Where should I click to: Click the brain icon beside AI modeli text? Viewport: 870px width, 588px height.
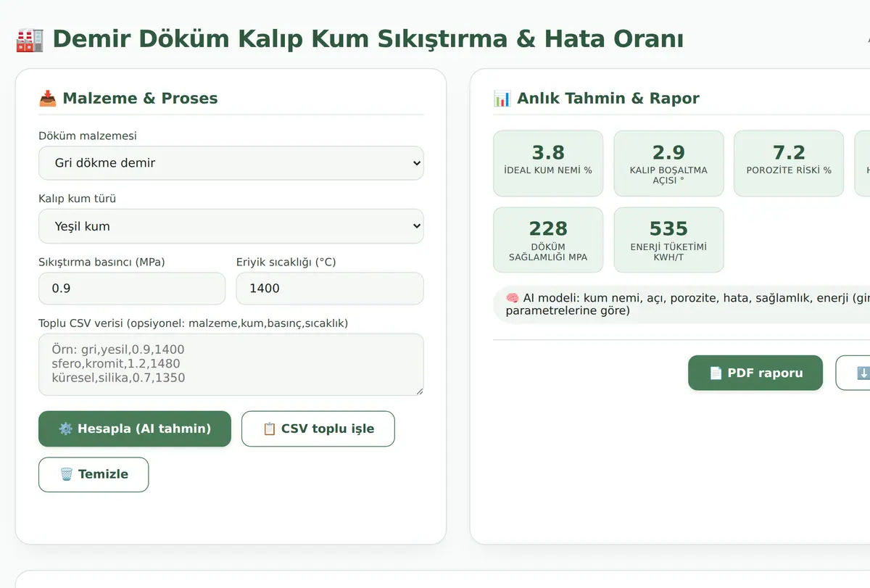click(x=512, y=298)
